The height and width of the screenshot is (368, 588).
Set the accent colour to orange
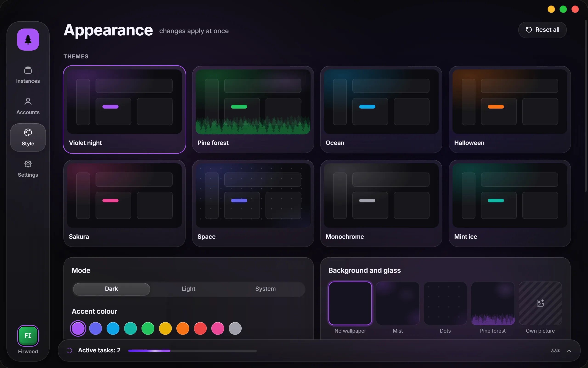point(183,329)
